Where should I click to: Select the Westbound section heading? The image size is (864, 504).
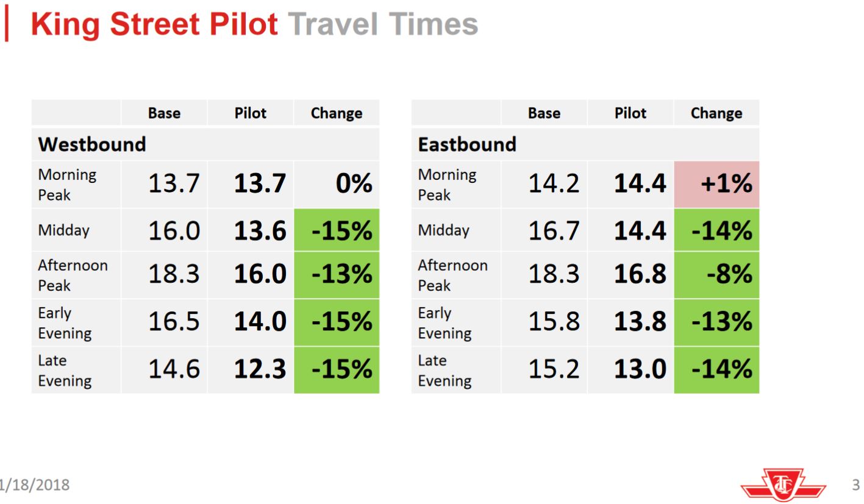pyautogui.click(x=92, y=144)
